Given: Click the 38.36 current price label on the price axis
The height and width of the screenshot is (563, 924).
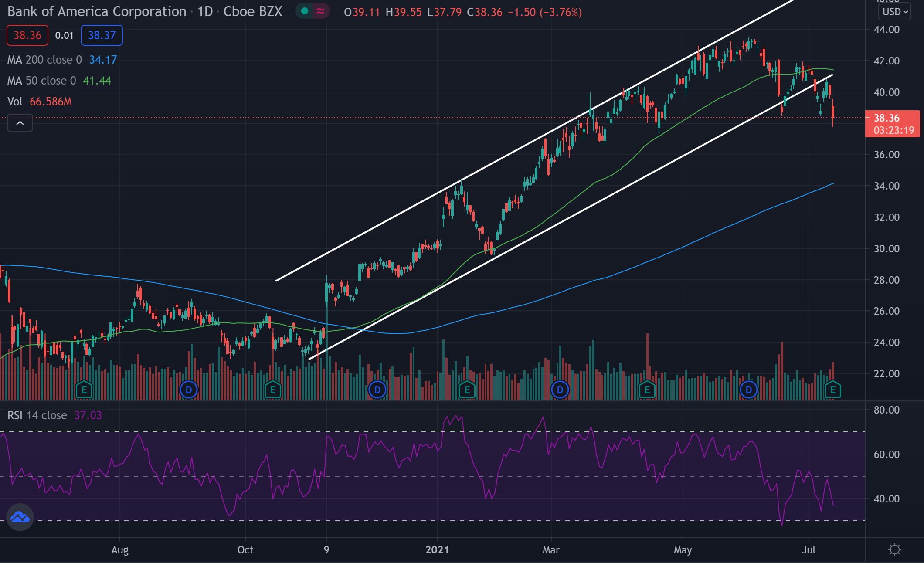Looking at the screenshot, I should (893, 124).
